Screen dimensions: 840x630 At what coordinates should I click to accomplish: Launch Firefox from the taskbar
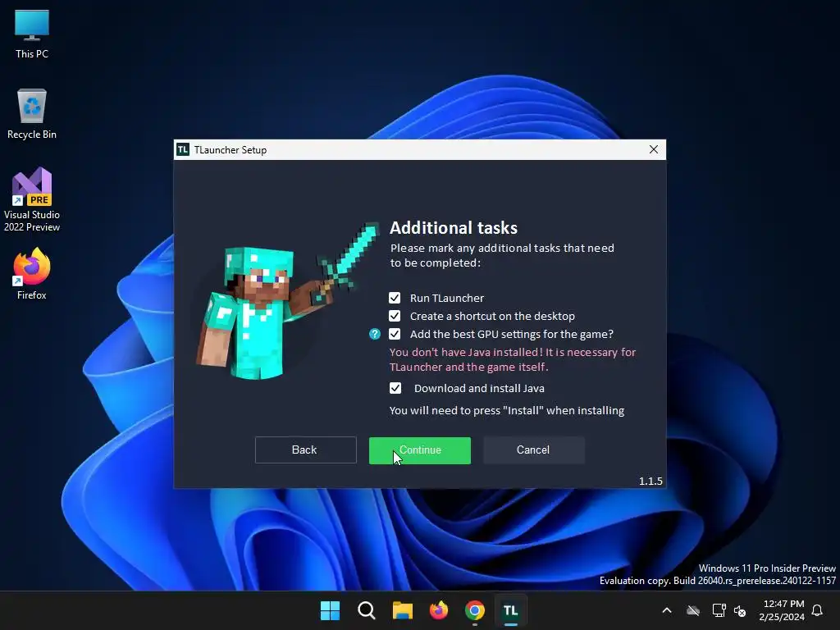coord(439,610)
